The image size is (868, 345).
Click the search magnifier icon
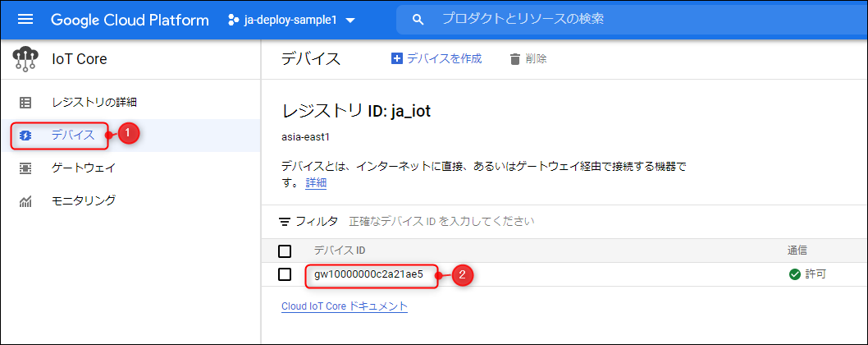(419, 20)
